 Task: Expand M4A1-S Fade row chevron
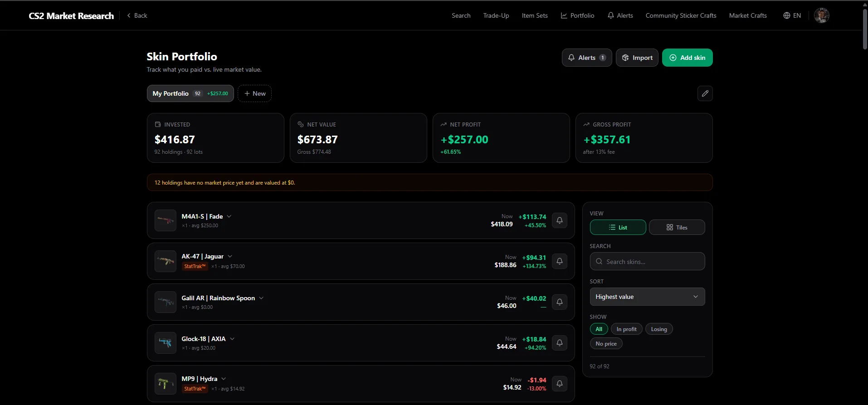[x=229, y=216]
